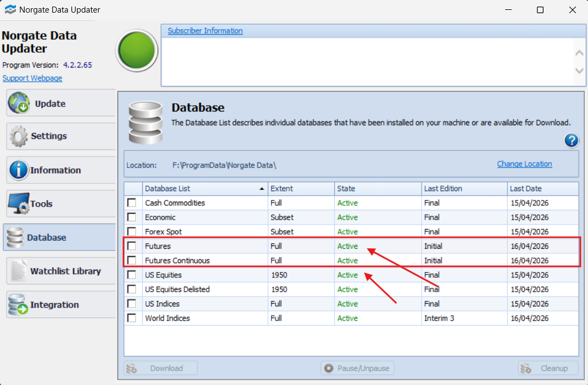This screenshot has height=385, width=588.
Task: Open the Integration tab label
Action: tap(54, 305)
